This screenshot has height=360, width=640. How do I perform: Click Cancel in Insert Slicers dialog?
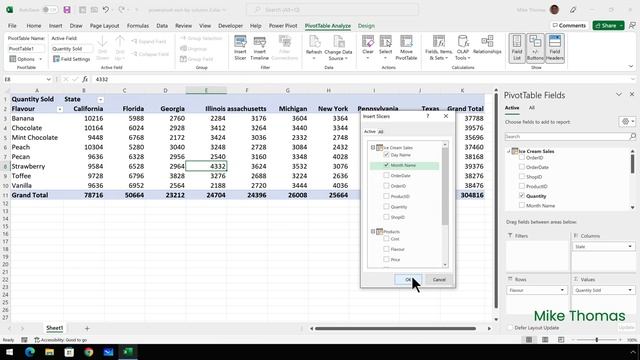439,280
